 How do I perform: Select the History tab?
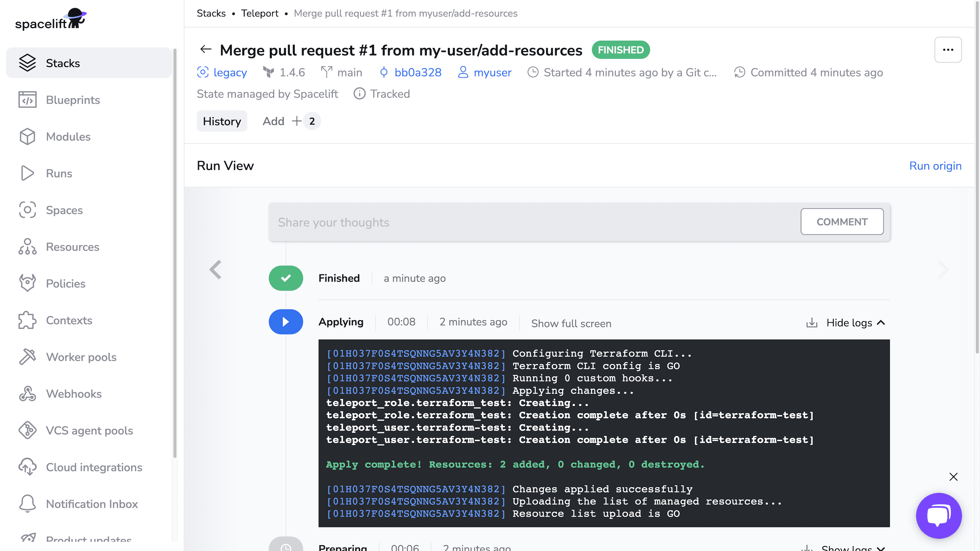click(x=221, y=121)
